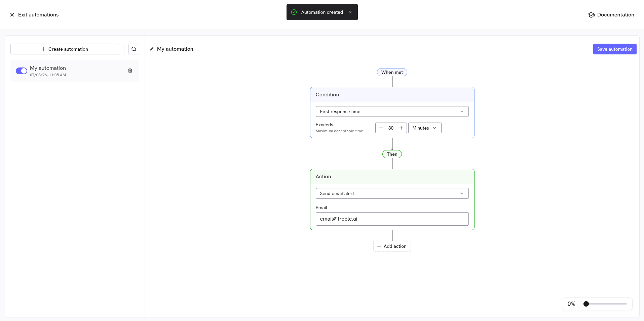The width and height of the screenshot is (644, 321).
Task: Click the 0% zoom value
Action: pyautogui.click(x=571, y=304)
